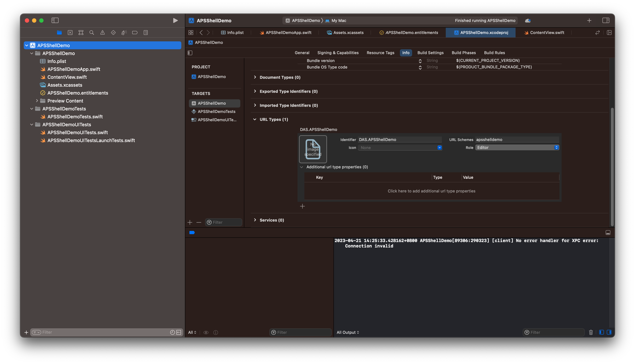Open the Icon dropdown showing None
The height and width of the screenshot is (364, 635).
point(400,147)
